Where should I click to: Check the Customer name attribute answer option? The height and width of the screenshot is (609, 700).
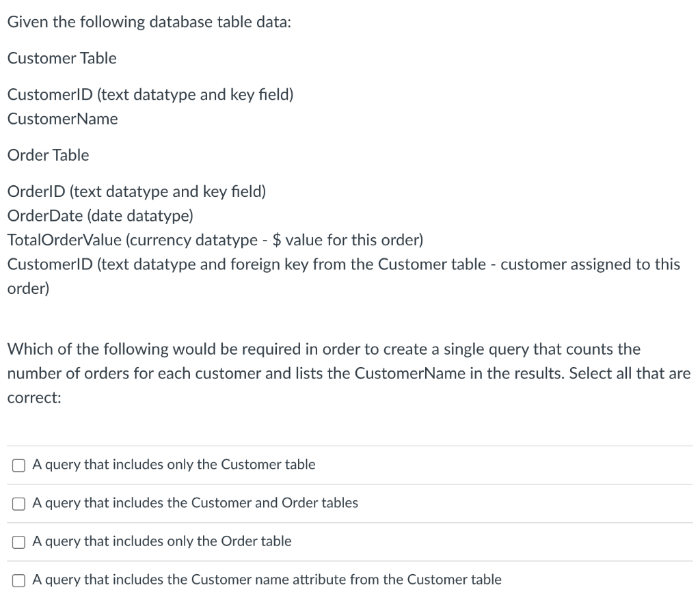click(18, 580)
